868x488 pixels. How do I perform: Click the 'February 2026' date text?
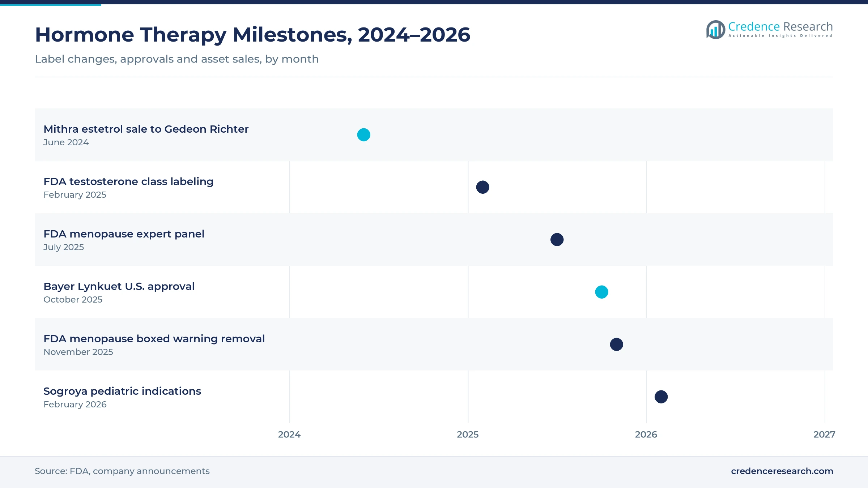75,404
